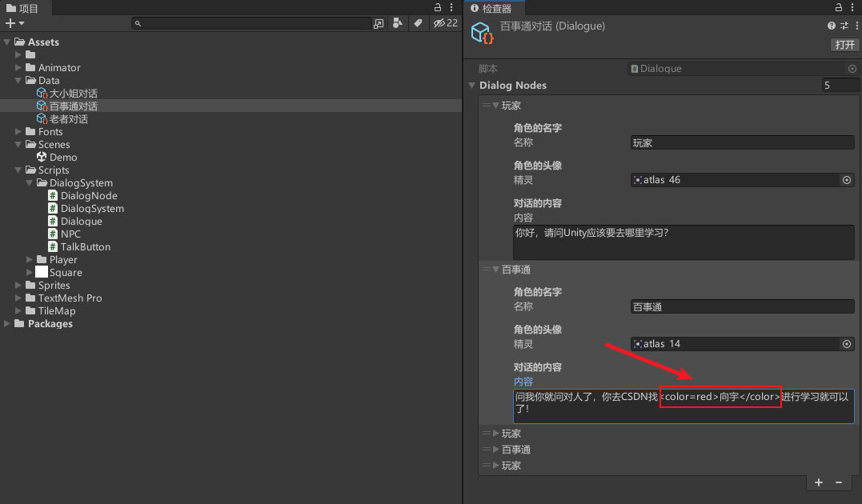
Task: Collapse the first 玩家 node element
Action: (496, 105)
